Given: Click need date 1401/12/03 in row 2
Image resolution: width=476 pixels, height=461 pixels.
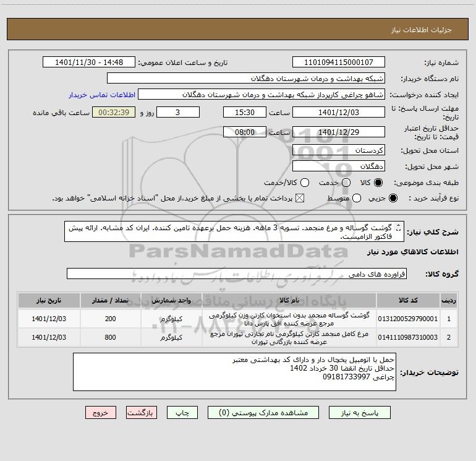Looking at the screenshot, I should tap(49, 337).
